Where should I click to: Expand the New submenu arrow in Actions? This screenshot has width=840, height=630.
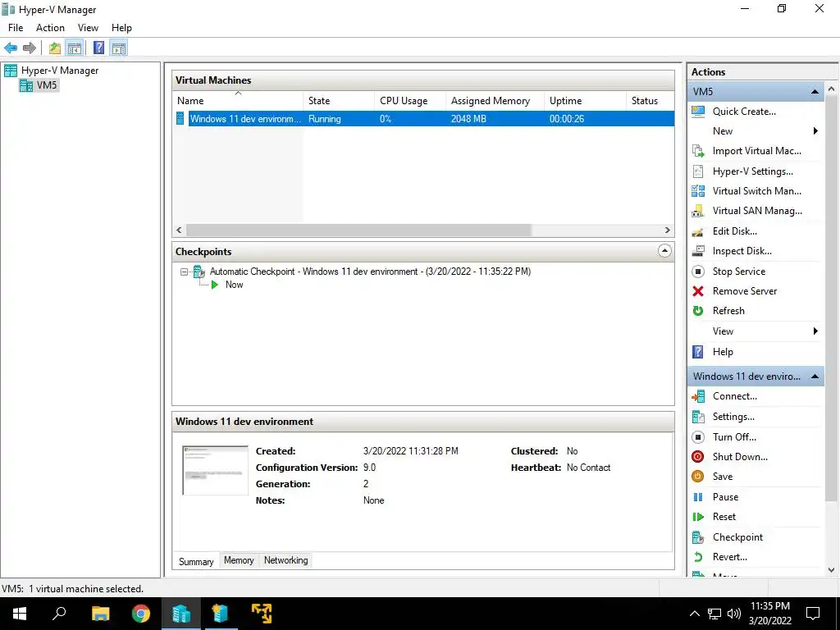coord(815,131)
